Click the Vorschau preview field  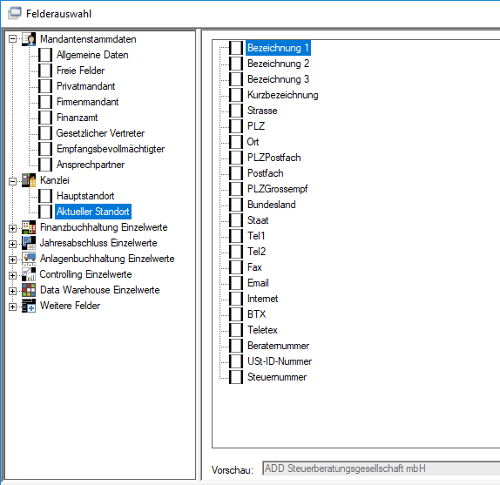[381, 469]
